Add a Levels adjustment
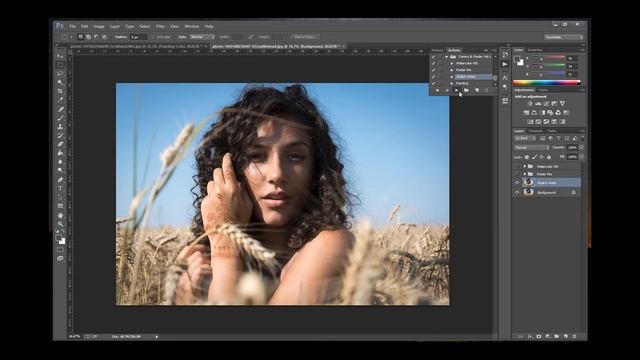Image resolution: width=640 pixels, height=360 pixels. click(538, 104)
